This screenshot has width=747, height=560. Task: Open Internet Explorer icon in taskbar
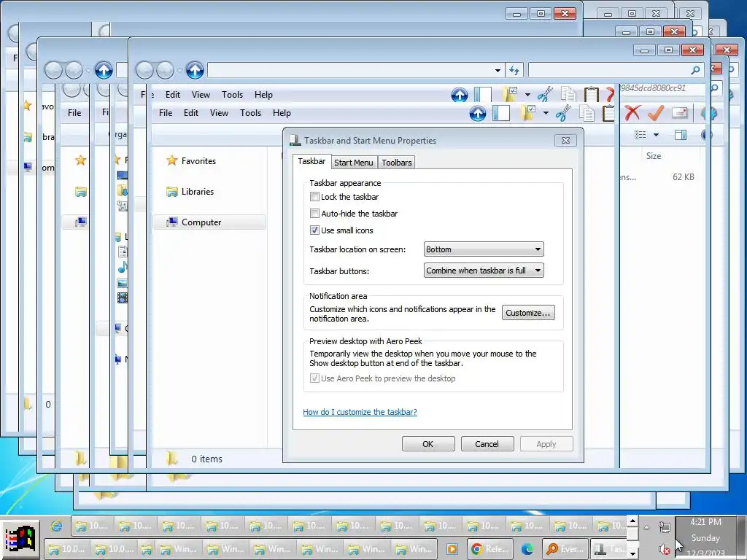pos(57,526)
